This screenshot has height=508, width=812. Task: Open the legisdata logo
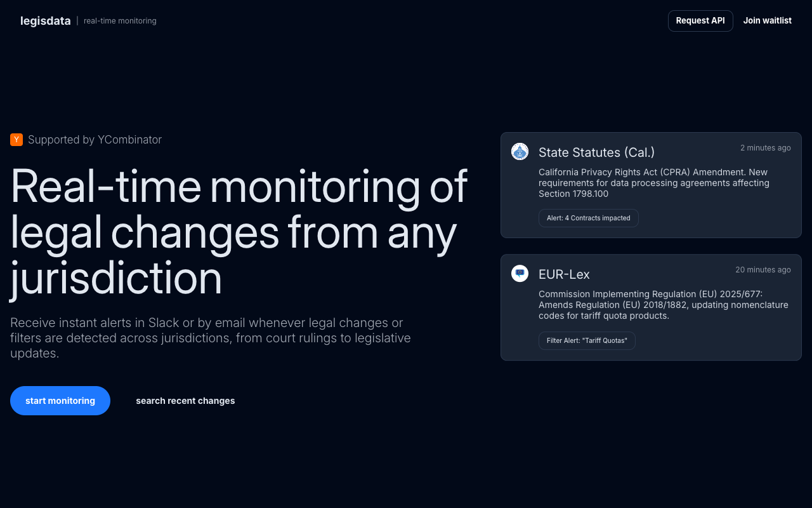(x=45, y=20)
